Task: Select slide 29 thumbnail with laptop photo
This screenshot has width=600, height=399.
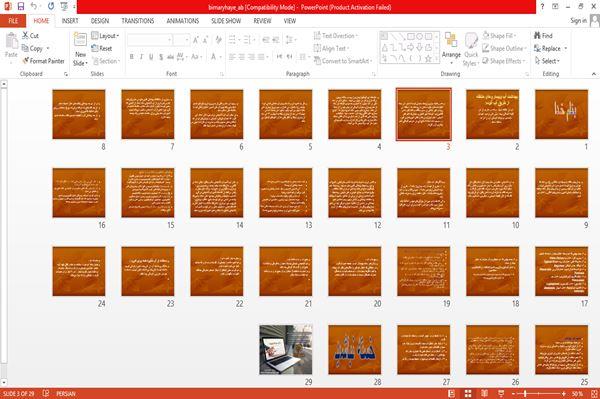Action: point(286,350)
